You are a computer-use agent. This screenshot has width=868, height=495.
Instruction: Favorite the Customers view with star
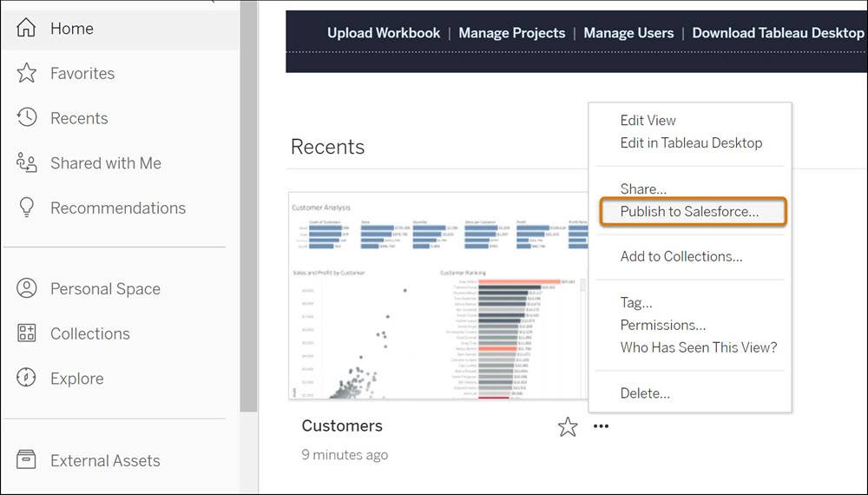568,426
